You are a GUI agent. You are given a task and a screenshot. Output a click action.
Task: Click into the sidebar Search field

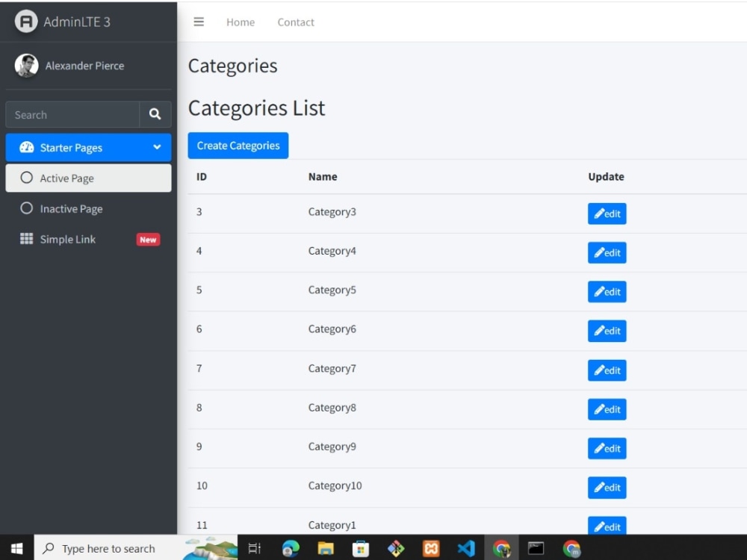click(x=72, y=114)
